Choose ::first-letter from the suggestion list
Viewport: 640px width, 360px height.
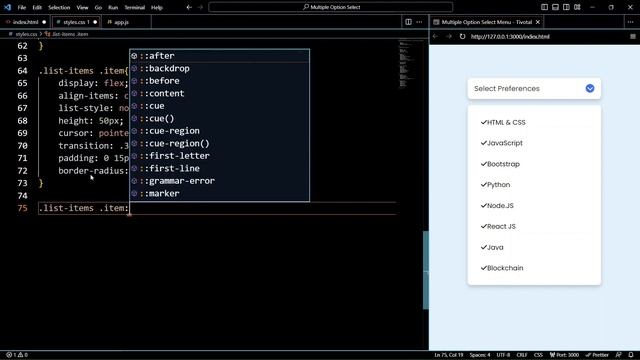coord(220,156)
